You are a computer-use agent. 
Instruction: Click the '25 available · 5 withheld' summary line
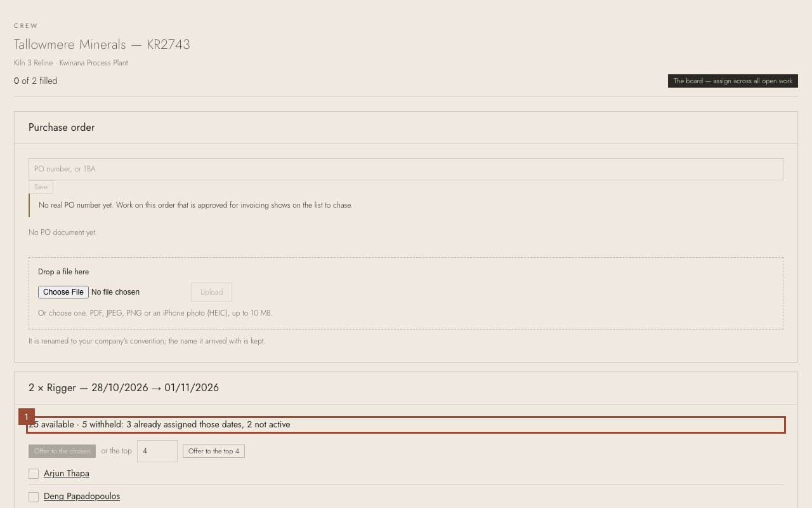406,425
